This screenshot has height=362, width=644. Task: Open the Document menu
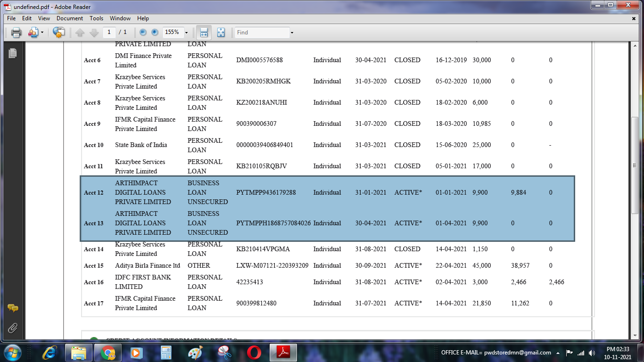tap(69, 18)
